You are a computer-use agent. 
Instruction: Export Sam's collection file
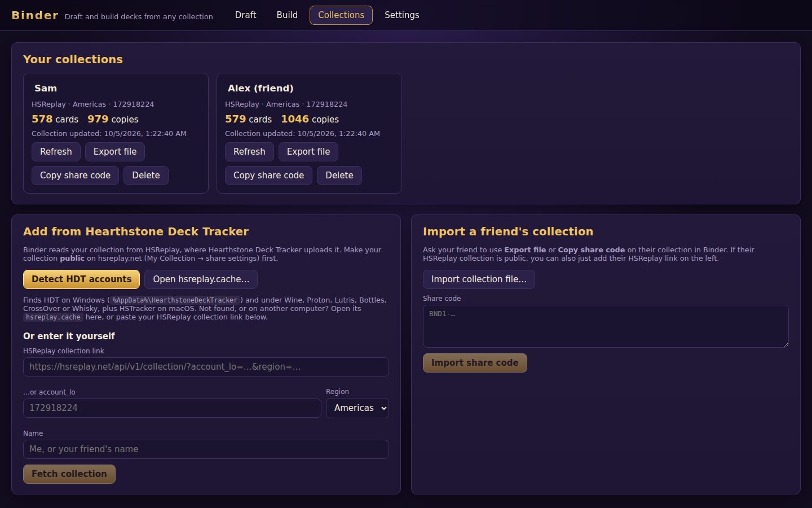point(115,152)
